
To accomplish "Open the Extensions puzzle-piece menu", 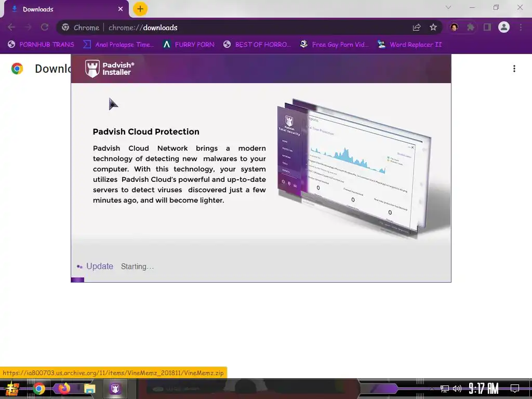I will coord(471,27).
